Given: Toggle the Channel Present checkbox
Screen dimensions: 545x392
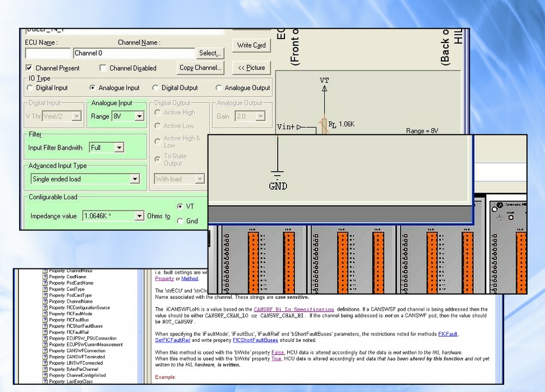Looking at the screenshot, I should 29,68.
